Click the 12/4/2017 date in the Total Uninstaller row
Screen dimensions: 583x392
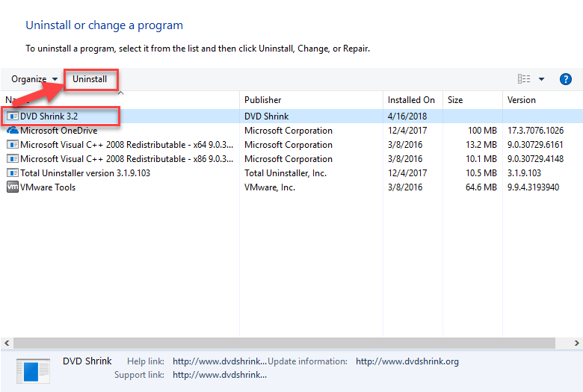click(x=407, y=172)
